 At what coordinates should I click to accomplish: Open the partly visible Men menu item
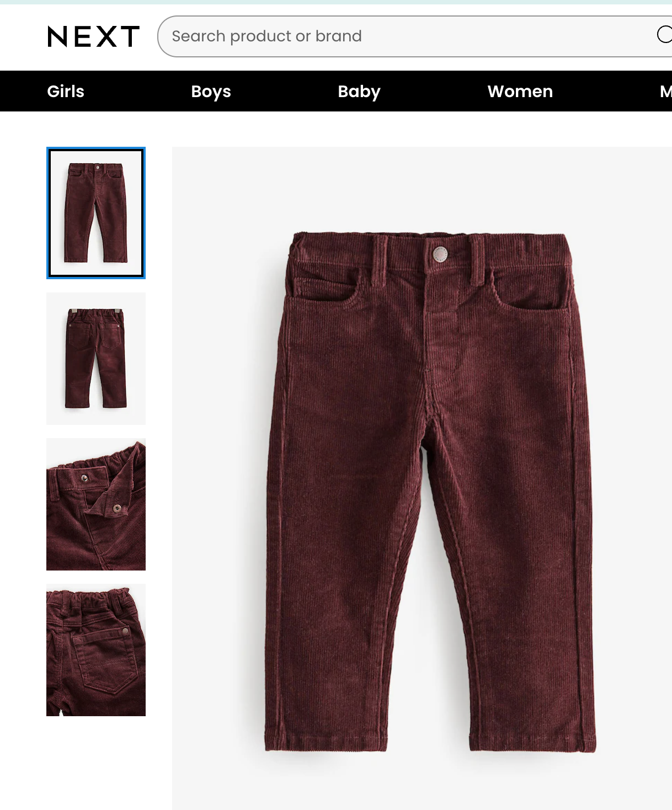(x=665, y=91)
